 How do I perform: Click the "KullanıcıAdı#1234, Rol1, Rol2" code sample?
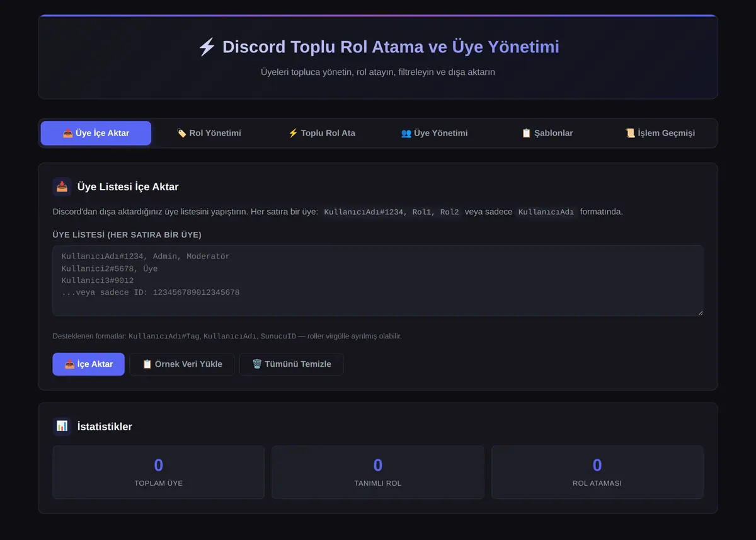point(391,212)
